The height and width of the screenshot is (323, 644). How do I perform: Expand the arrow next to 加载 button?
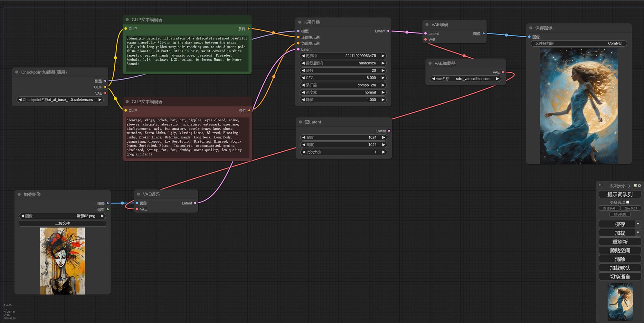638,233
